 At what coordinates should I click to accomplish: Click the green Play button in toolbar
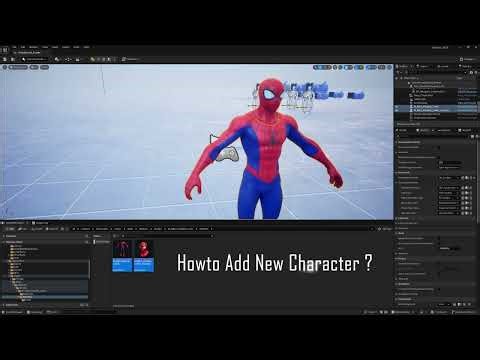93,59
